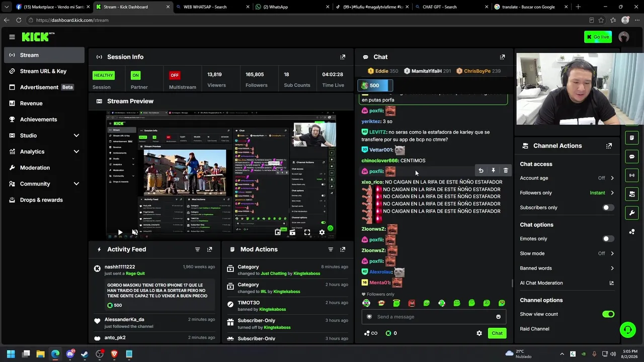Pop out the Channel Actions panel
This screenshot has height=362, width=644.
click(609, 146)
